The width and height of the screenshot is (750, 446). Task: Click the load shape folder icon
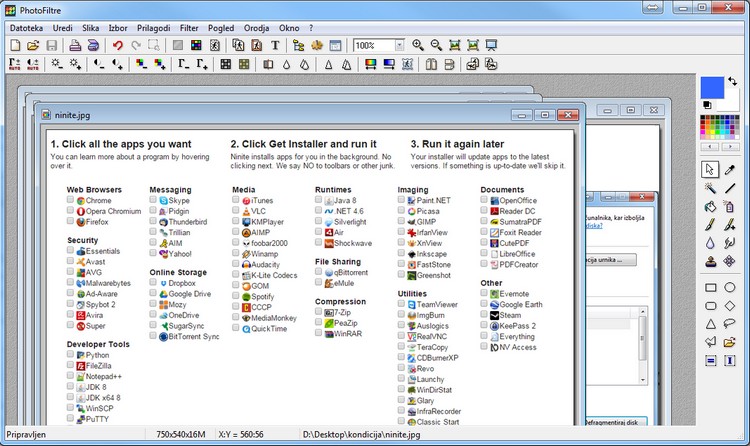coord(729,342)
